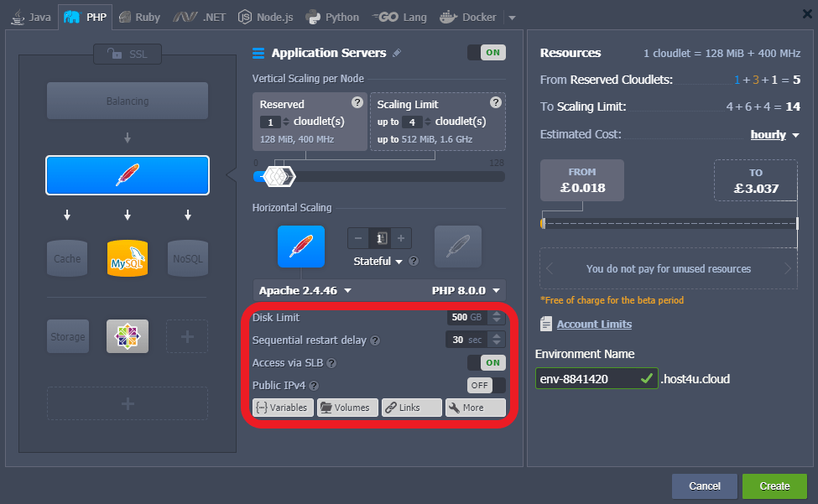This screenshot has height=504, width=818.
Task: Toggle Access via SLB switch
Action: coord(487,363)
